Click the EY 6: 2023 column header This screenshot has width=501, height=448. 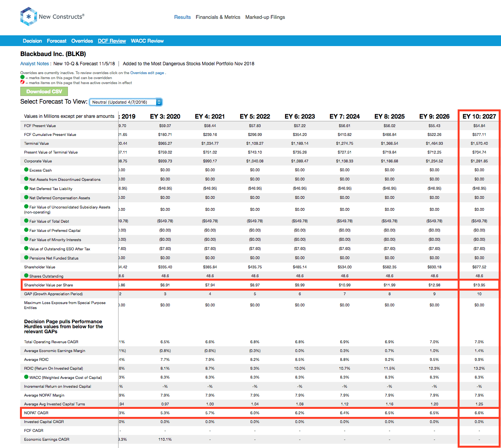click(300, 116)
